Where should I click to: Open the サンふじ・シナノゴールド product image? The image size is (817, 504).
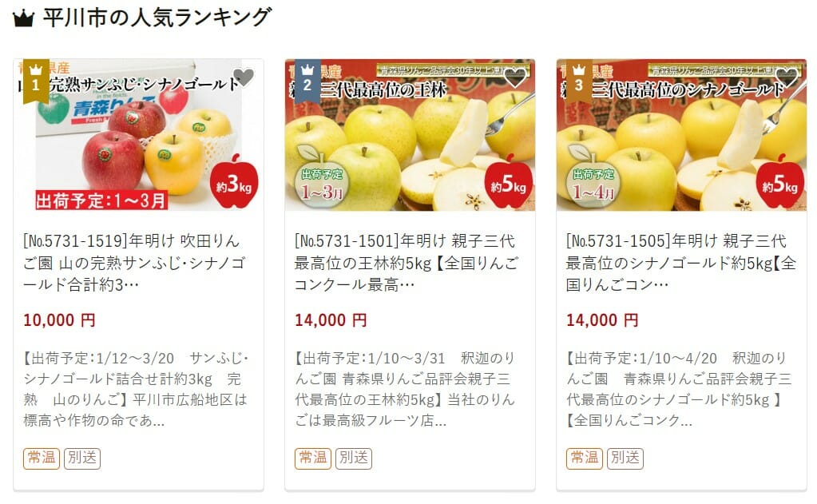139,135
